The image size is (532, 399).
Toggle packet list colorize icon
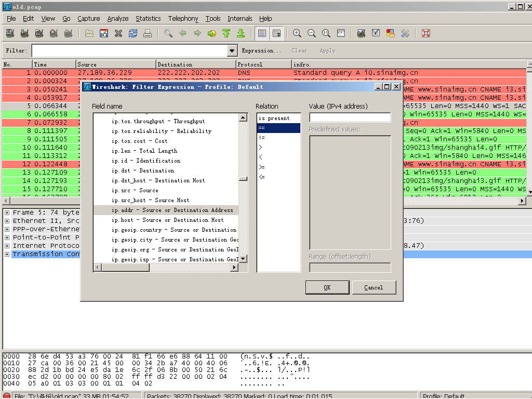pyautogui.click(x=262, y=33)
